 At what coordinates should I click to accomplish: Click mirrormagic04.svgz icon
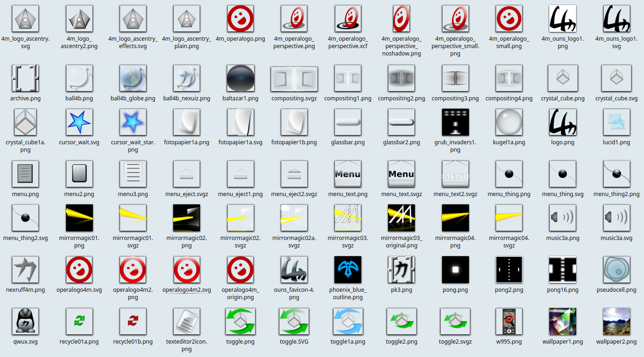tap(509, 218)
